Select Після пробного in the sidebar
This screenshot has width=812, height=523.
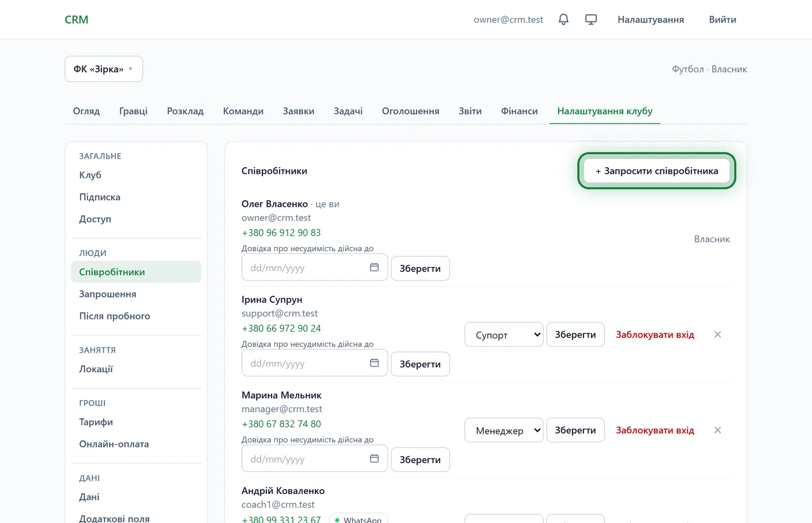[x=136, y=316]
